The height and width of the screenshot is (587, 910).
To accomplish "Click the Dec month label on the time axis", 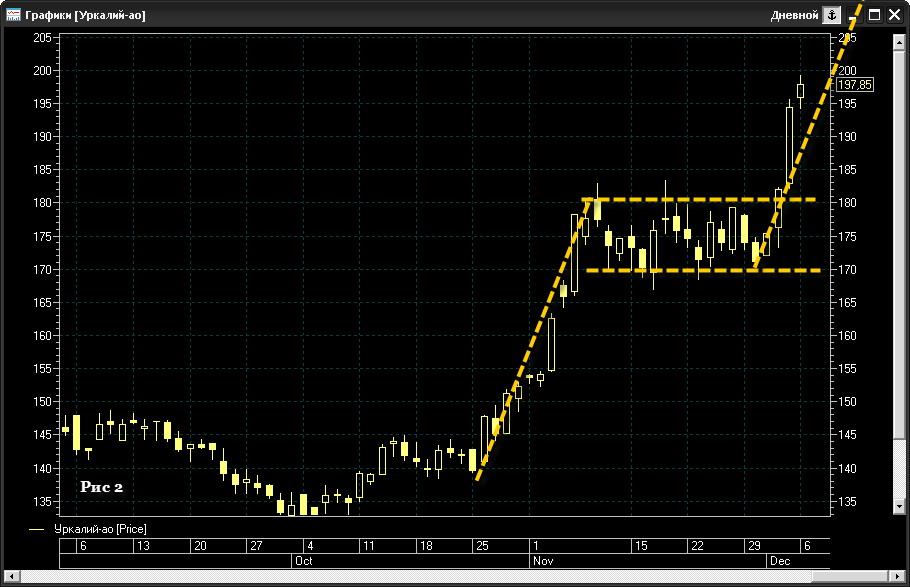I will coord(780,561).
